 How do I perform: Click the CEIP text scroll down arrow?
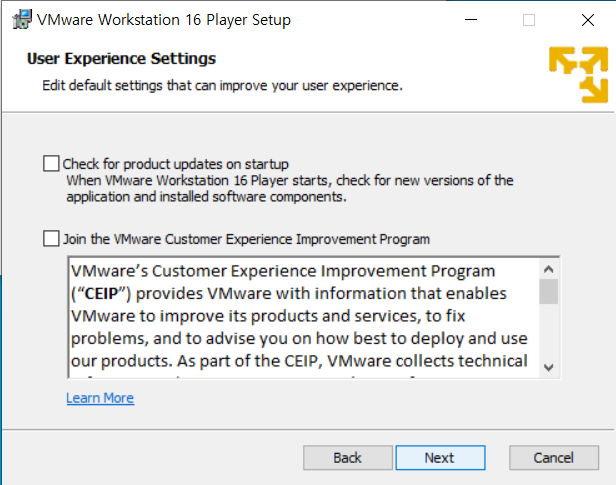coord(549,368)
